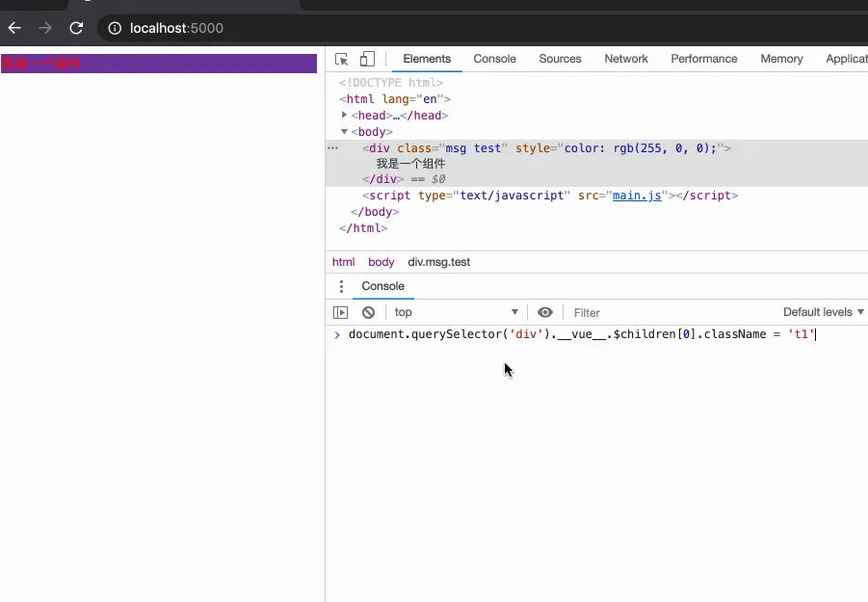Click the purple component banner

click(x=159, y=64)
